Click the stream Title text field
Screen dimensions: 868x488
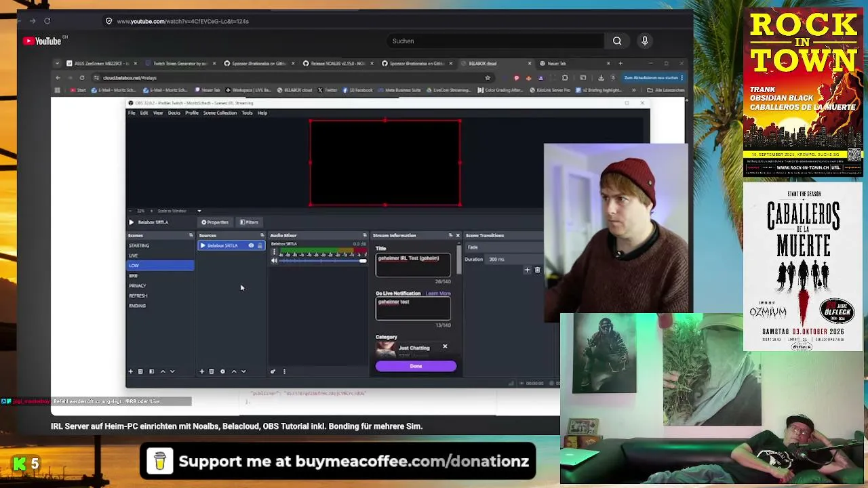pos(413,265)
